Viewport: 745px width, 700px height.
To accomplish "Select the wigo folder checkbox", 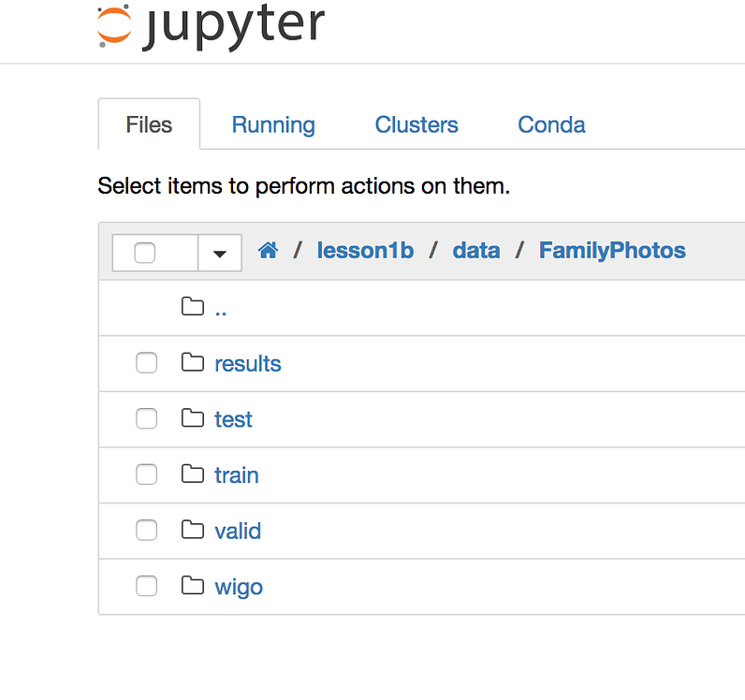I will [147, 587].
